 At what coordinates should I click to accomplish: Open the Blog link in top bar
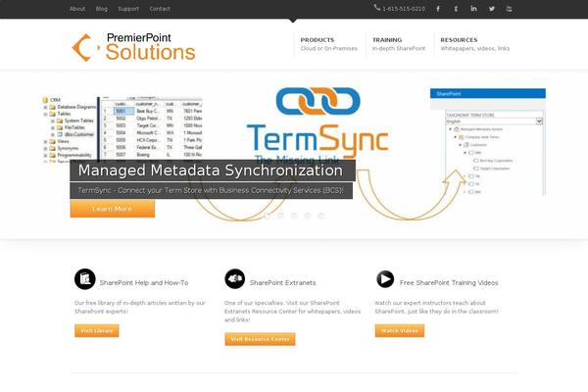click(x=102, y=9)
